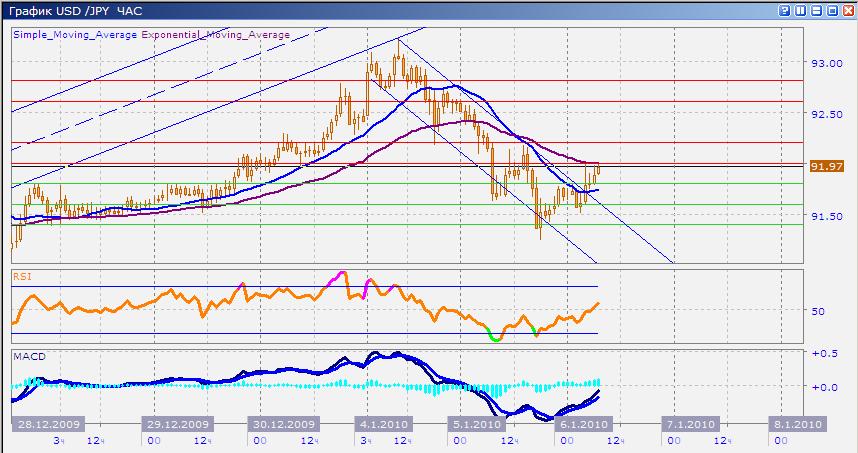Click the 93.00 price axis label
This screenshot has width=858, height=453.
coord(827,63)
